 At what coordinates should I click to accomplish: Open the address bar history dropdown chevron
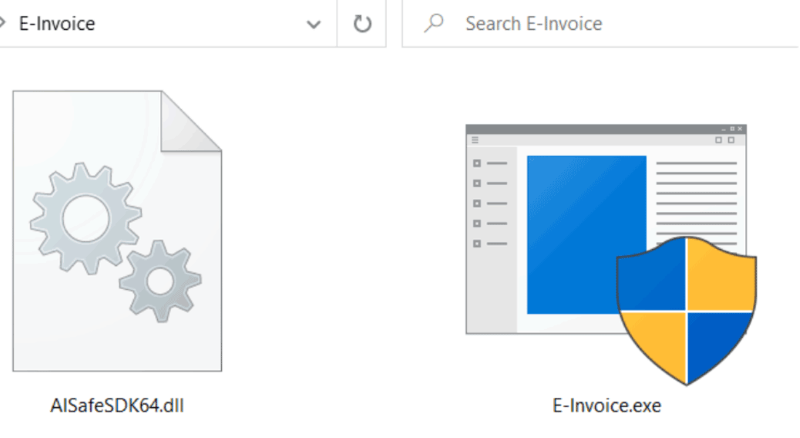tap(313, 24)
